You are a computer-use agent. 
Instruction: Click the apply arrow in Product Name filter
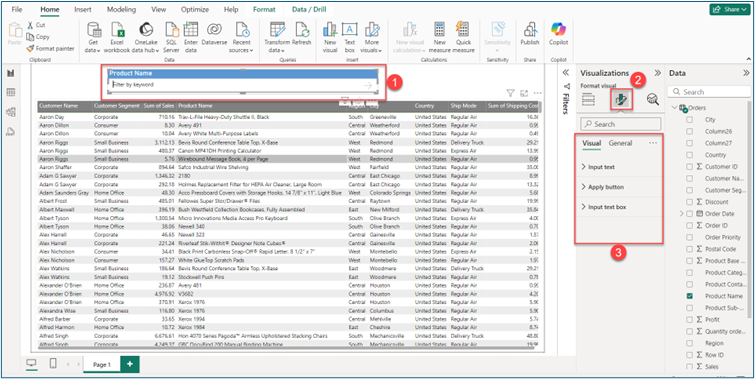368,85
